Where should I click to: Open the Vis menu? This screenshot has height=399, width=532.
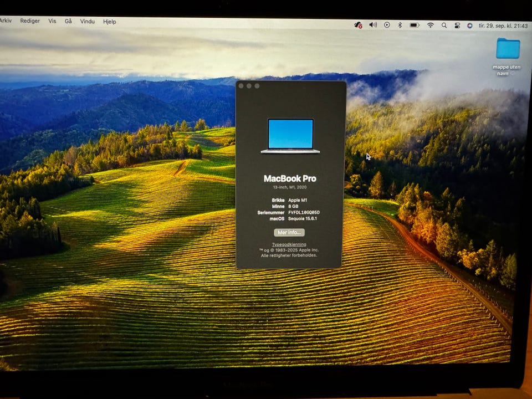[x=52, y=21]
